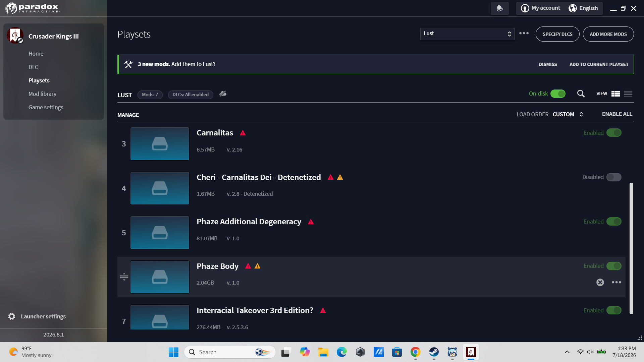Open Microsoft Store from taskbar

click(x=397, y=352)
